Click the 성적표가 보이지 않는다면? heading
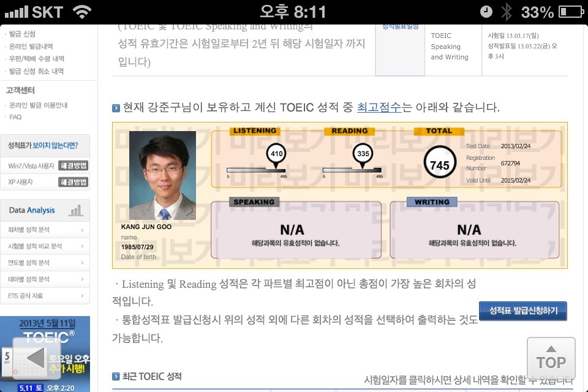Screen dimensions: 588x392 pyautogui.click(x=43, y=145)
